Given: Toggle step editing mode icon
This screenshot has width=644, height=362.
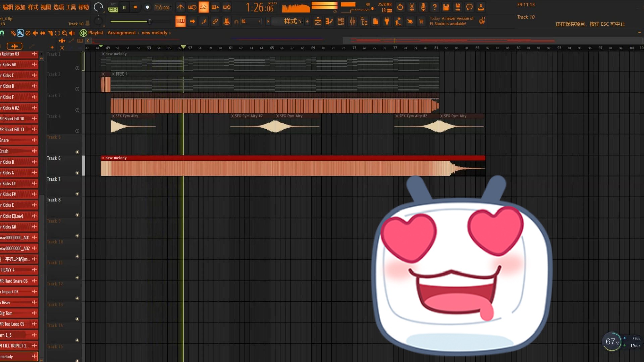Looking at the screenshot, I should click(x=204, y=22).
